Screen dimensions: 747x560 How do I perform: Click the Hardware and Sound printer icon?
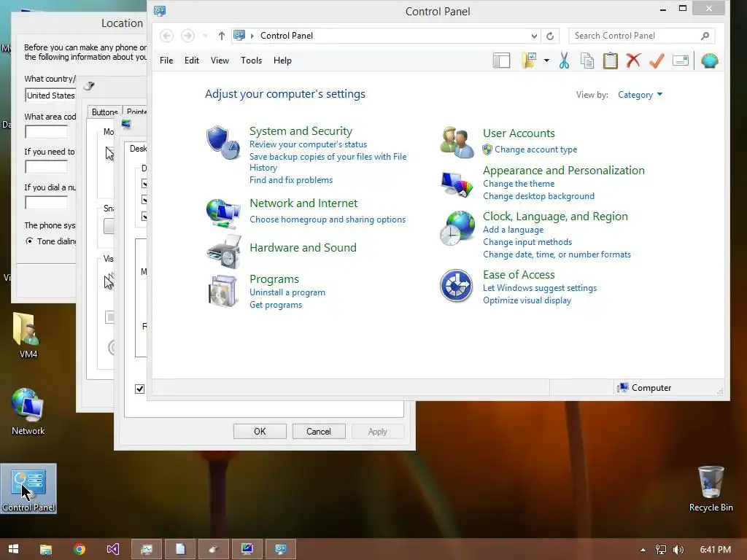pos(224,252)
